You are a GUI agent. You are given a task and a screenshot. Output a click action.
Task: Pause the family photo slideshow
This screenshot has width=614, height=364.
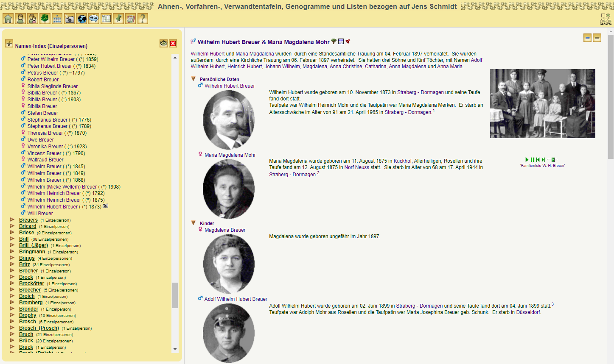coord(532,160)
